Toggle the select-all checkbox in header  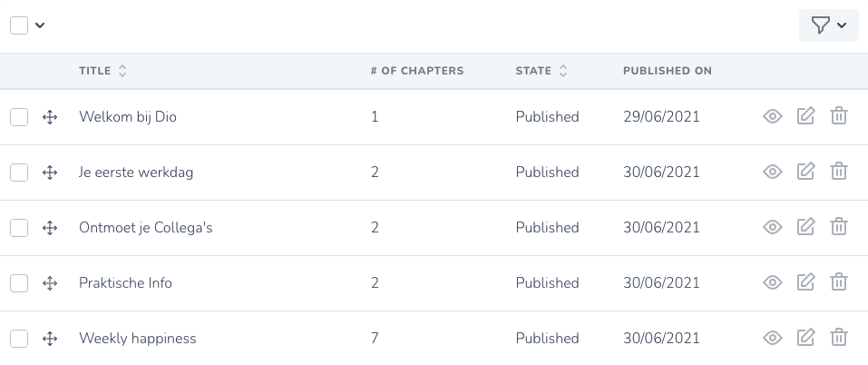19,25
